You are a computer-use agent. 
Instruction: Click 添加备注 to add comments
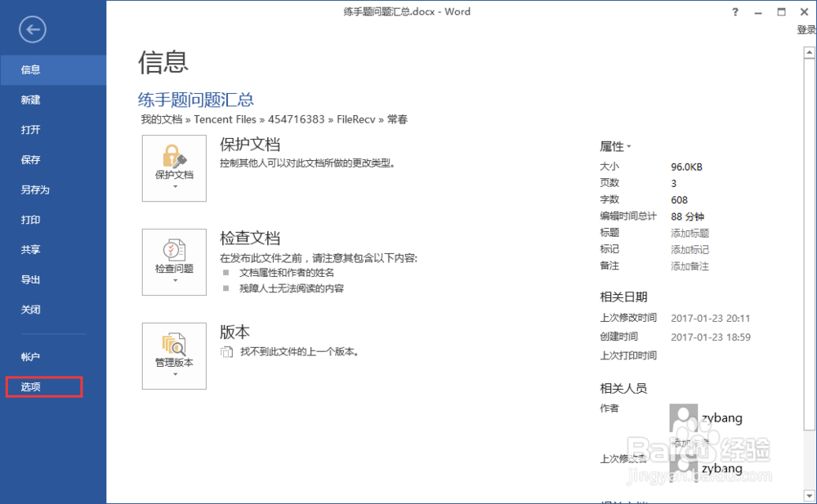(x=690, y=266)
